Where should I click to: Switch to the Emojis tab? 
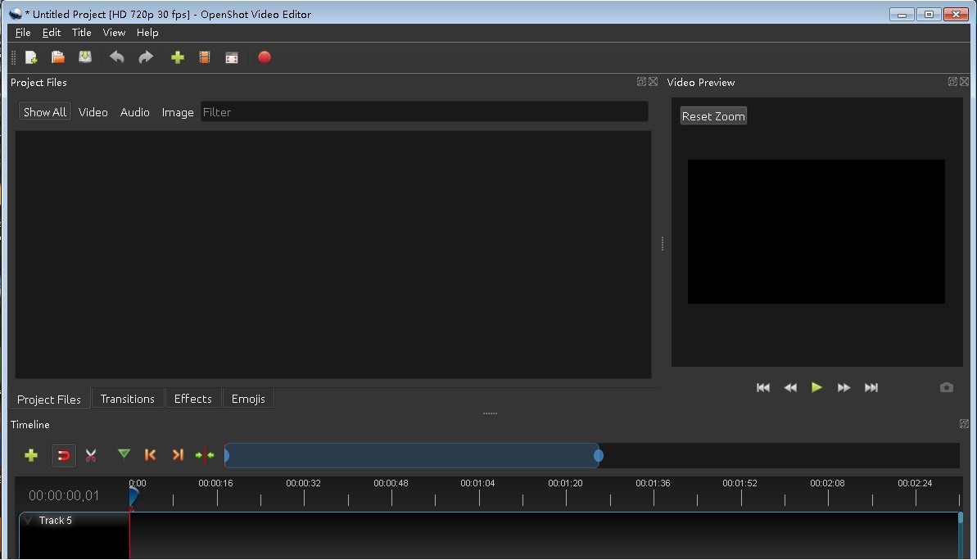[x=248, y=399]
